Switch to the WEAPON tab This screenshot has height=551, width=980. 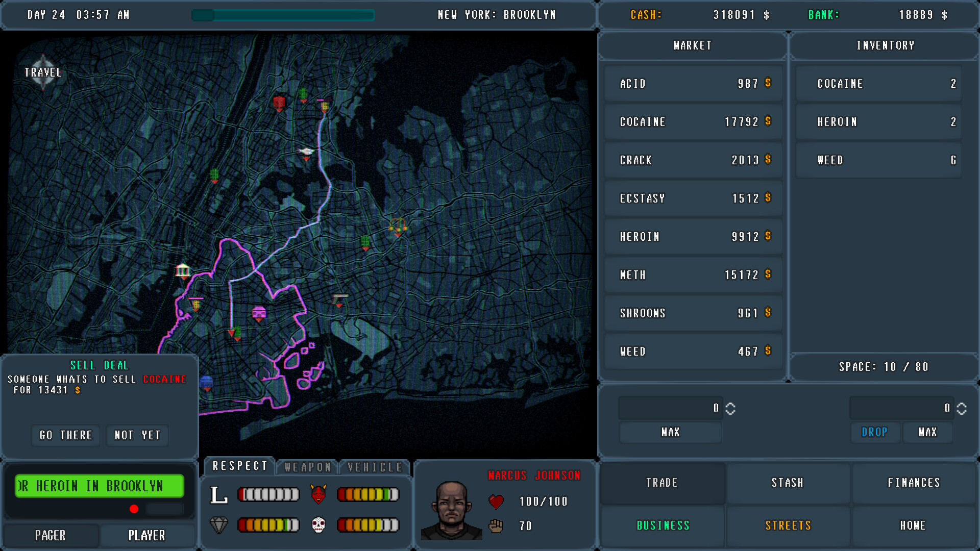tap(307, 466)
